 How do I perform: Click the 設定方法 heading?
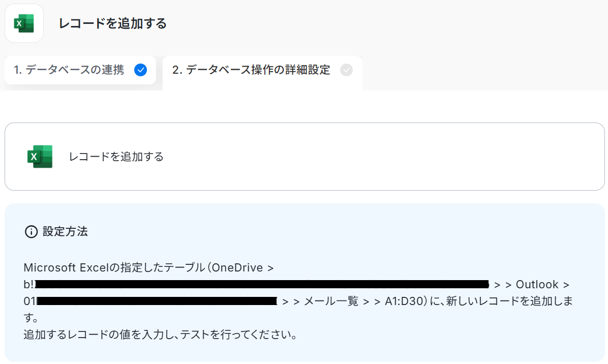(65, 231)
